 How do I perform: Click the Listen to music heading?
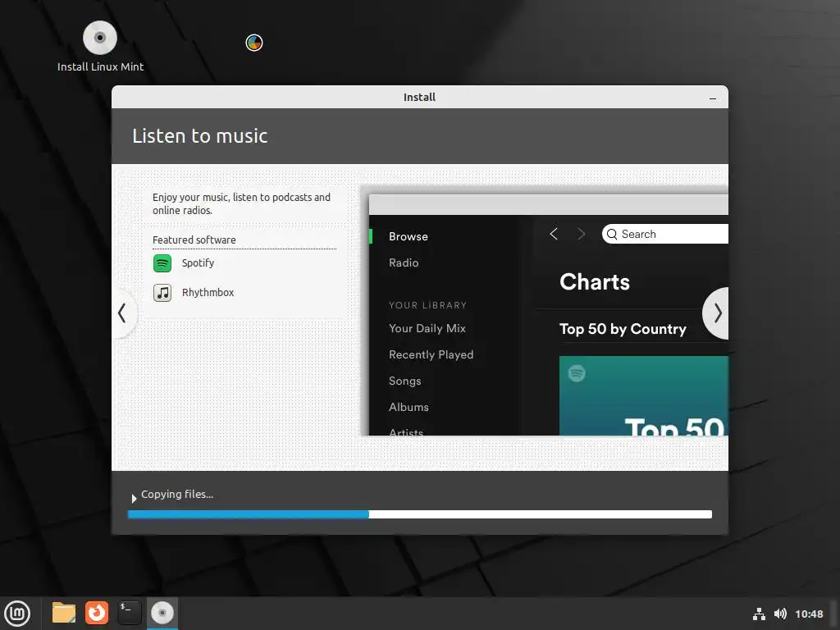(x=200, y=136)
